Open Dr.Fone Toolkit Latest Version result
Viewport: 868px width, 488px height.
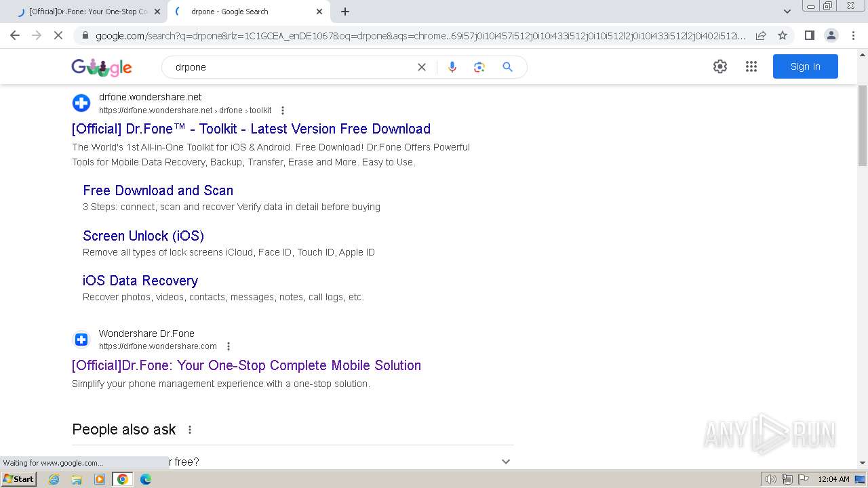tap(251, 129)
